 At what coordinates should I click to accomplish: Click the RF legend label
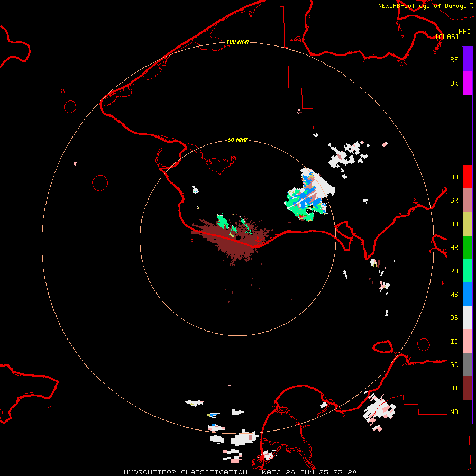coord(454,59)
